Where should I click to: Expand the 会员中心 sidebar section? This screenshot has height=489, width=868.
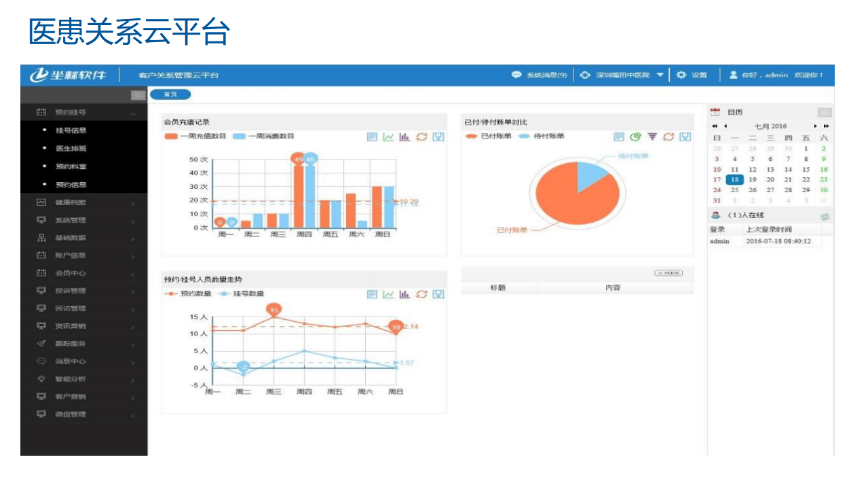click(x=84, y=273)
